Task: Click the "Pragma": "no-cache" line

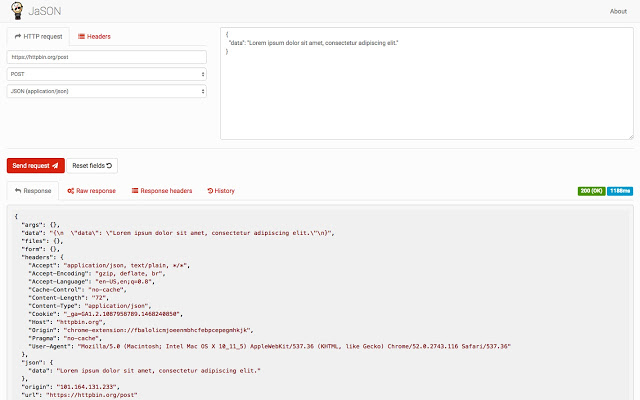Action: [x=65, y=338]
